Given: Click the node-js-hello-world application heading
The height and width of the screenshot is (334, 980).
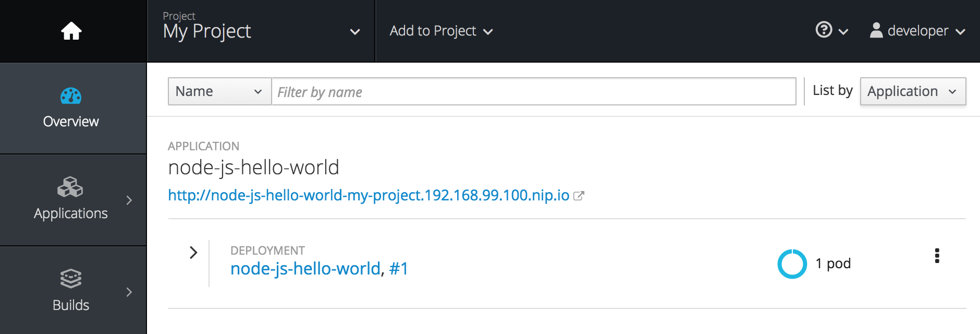Looking at the screenshot, I should [253, 168].
